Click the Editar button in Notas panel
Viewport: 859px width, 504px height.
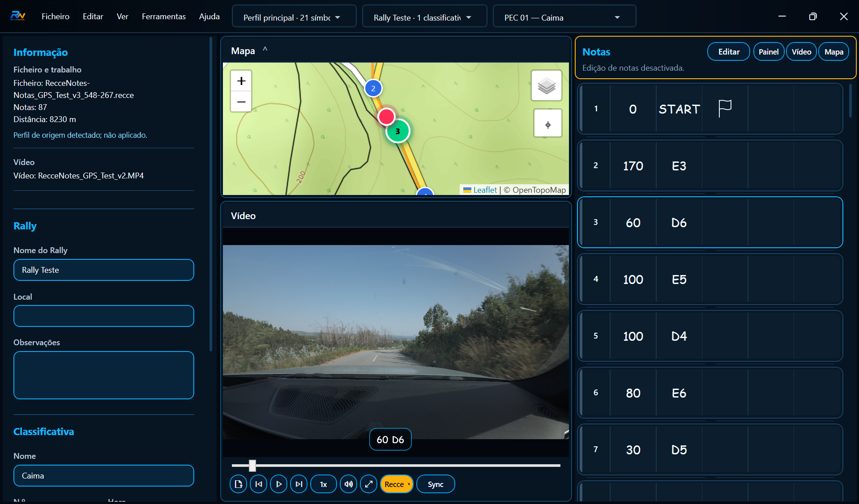[728, 51]
